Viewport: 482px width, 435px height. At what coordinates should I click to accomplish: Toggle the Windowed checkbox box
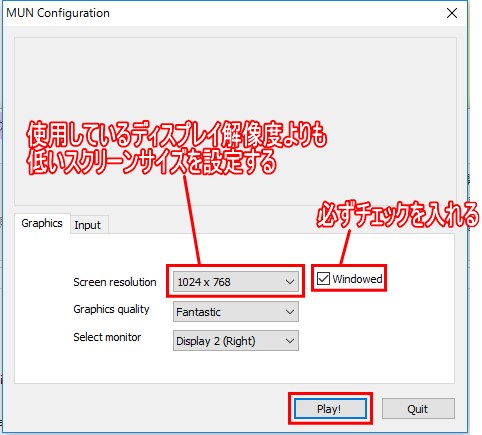point(323,279)
